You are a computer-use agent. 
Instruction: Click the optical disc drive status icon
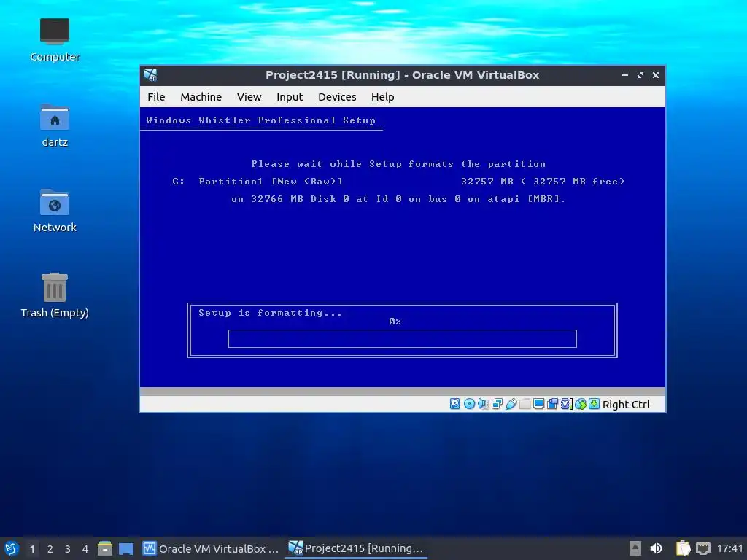pos(469,404)
